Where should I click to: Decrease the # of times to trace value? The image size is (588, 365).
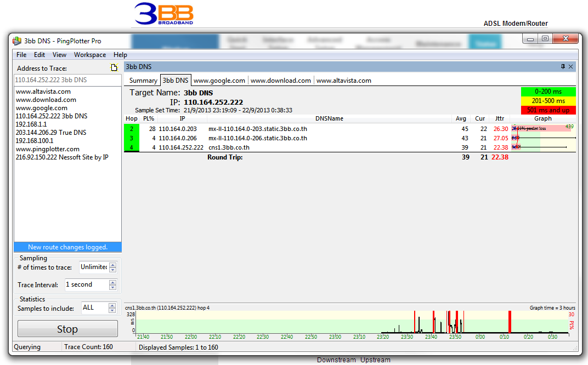pyautogui.click(x=113, y=270)
